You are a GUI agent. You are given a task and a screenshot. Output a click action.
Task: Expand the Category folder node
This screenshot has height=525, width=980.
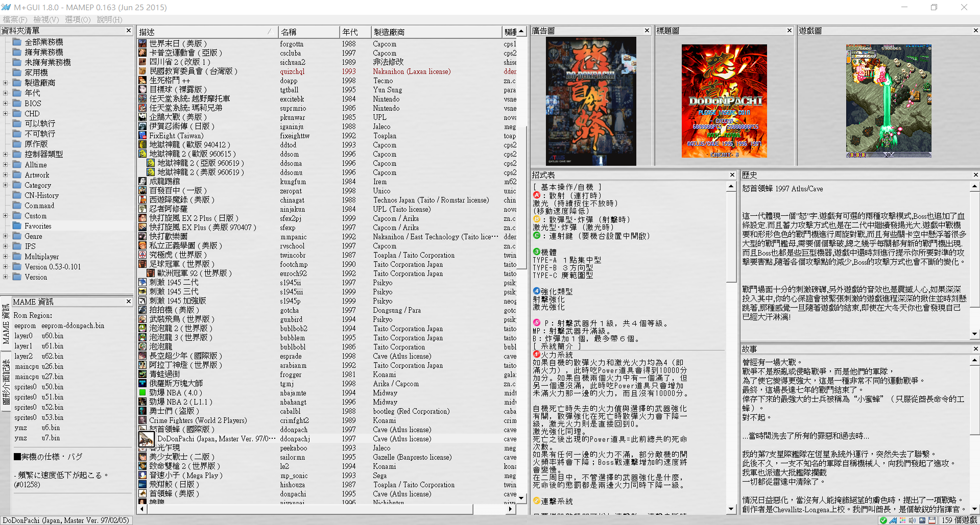pyautogui.click(x=6, y=185)
